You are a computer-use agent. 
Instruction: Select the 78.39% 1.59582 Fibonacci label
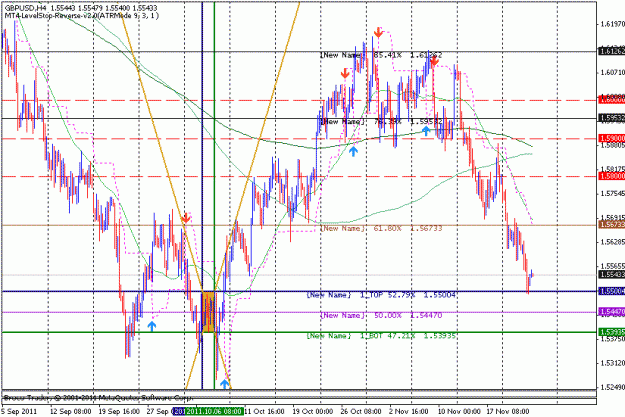(x=381, y=122)
